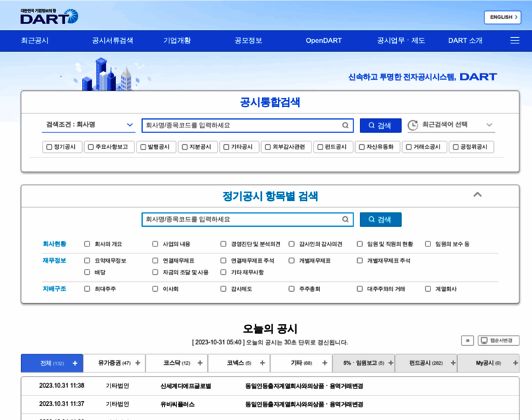Viewport: 532px width, 420px height.
Task: Check the 계열회사 checkbox
Action: pos(428,288)
